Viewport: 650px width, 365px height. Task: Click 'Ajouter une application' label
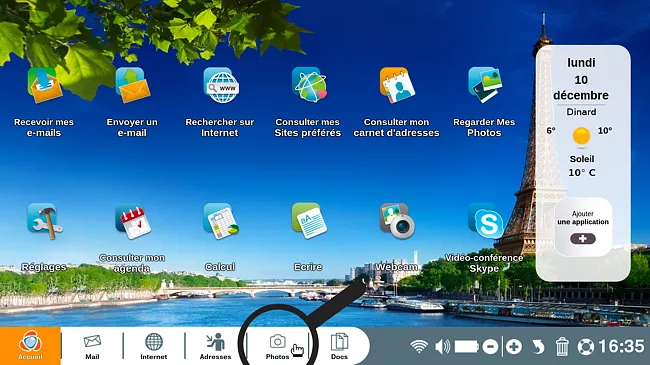(x=583, y=218)
